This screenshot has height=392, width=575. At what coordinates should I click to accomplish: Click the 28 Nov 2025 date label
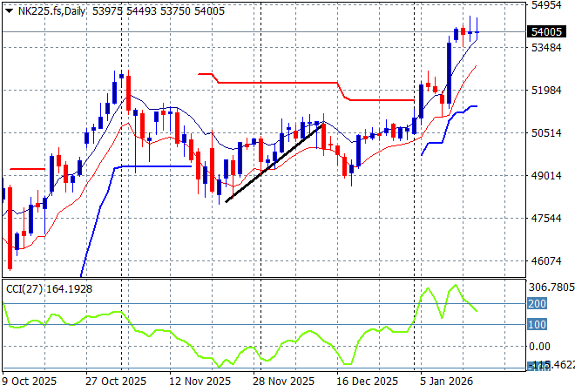point(283,382)
